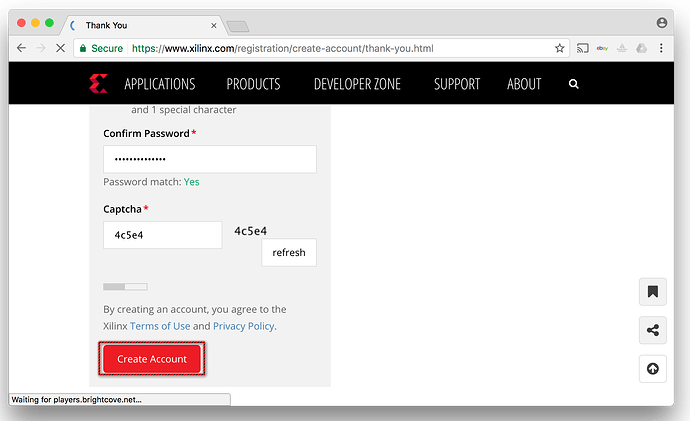Image resolution: width=690 pixels, height=421 pixels.
Task: Expand the About menu
Action: click(x=524, y=84)
